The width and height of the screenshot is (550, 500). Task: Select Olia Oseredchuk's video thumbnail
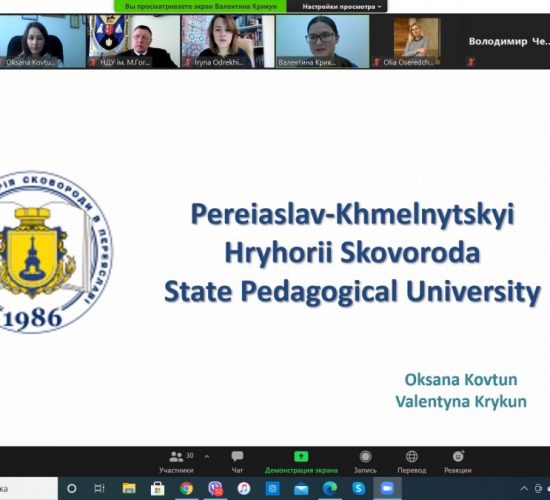point(416,41)
